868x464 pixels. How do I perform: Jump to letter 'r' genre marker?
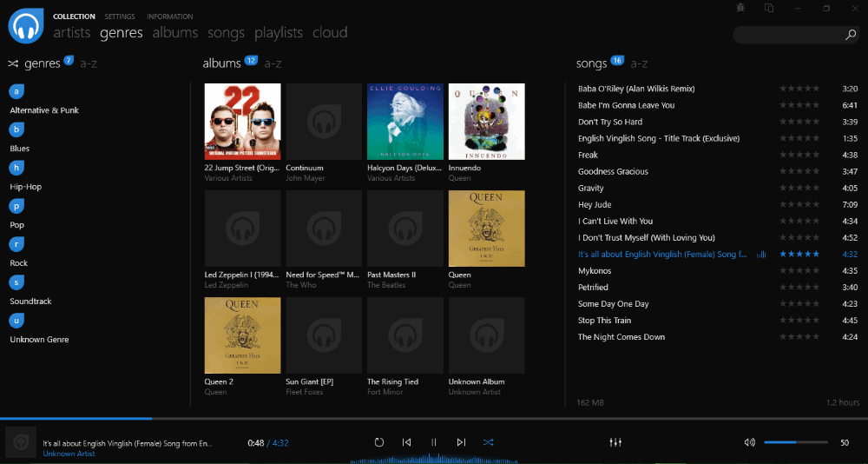point(16,244)
